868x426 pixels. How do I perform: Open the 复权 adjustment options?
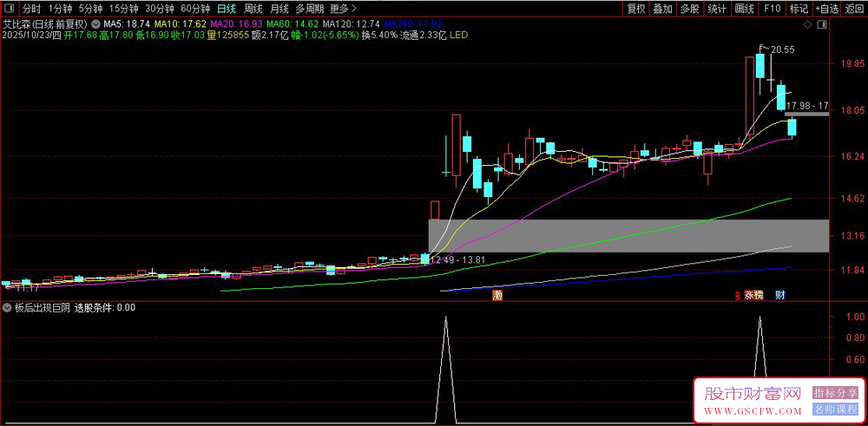coord(636,9)
